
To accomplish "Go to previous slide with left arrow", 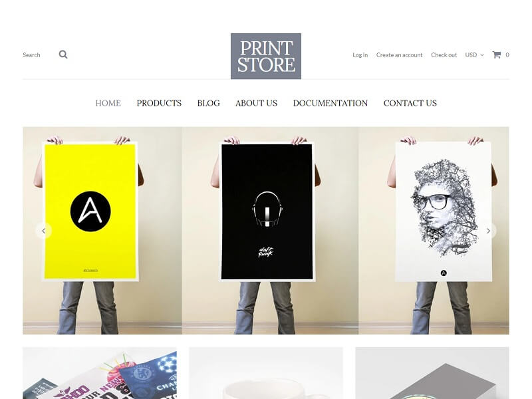I will click(44, 231).
